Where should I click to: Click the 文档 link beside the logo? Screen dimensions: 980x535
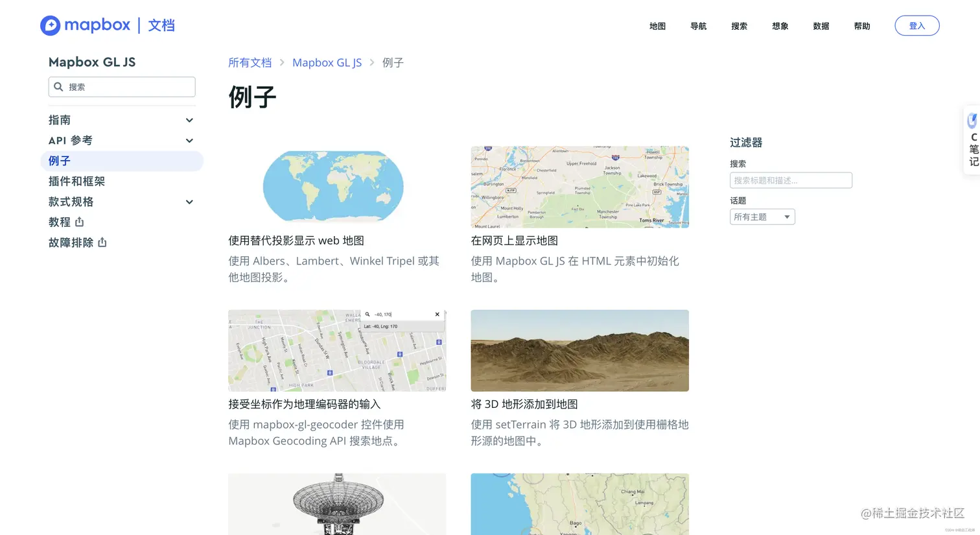(x=161, y=25)
